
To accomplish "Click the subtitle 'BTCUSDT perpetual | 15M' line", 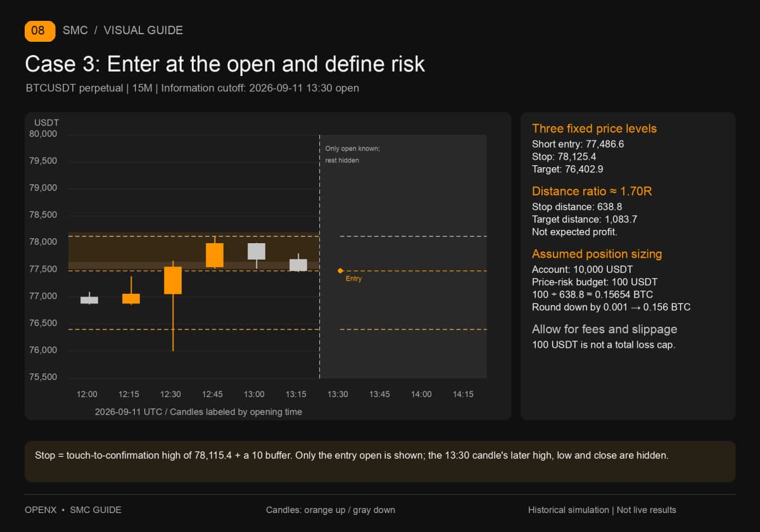I will point(193,88).
